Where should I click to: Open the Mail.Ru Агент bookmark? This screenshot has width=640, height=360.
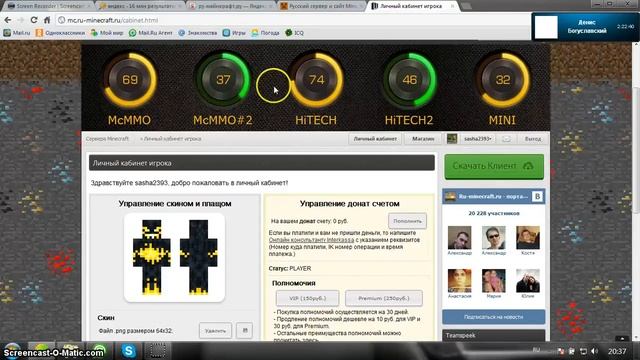click(x=151, y=33)
